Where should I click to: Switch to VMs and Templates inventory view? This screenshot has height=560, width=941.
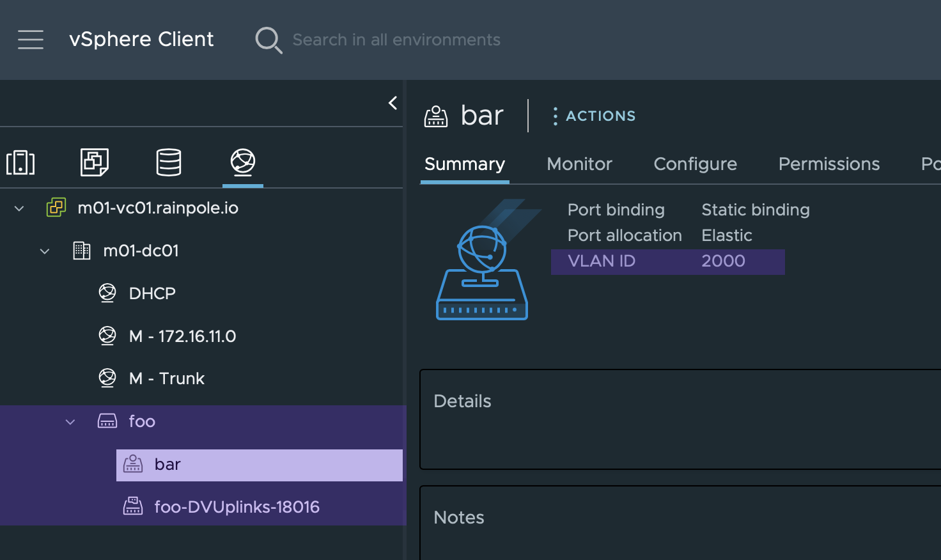(x=94, y=163)
